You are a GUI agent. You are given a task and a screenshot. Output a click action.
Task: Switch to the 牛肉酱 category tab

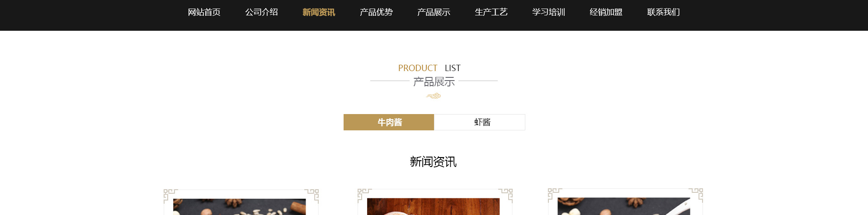[389, 122]
